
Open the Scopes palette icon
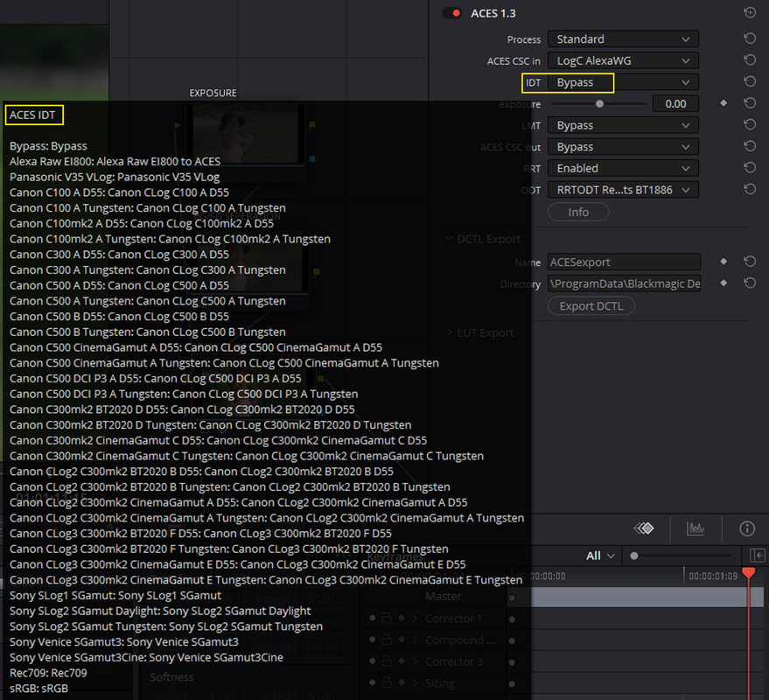[x=696, y=528]
